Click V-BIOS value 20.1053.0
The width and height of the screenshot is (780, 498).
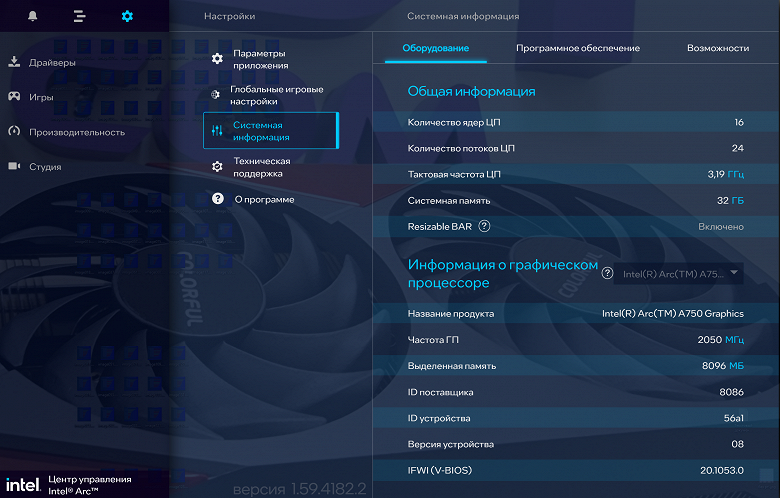pos(722,470)
